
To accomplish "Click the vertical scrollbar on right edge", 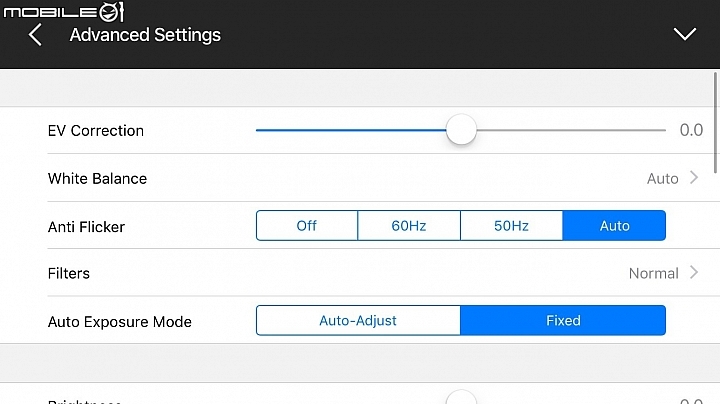I will click(x=715, y=123).
